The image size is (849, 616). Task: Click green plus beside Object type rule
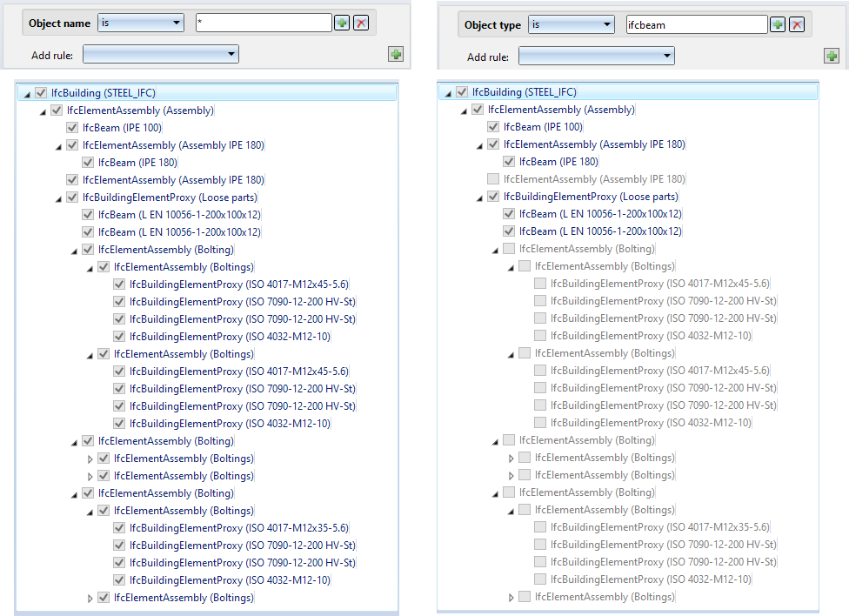click(x=778, y=24)
